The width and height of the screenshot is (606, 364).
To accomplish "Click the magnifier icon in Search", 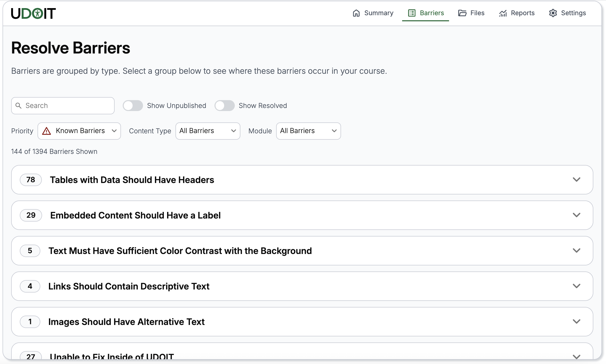I will [x=19, y=105].
